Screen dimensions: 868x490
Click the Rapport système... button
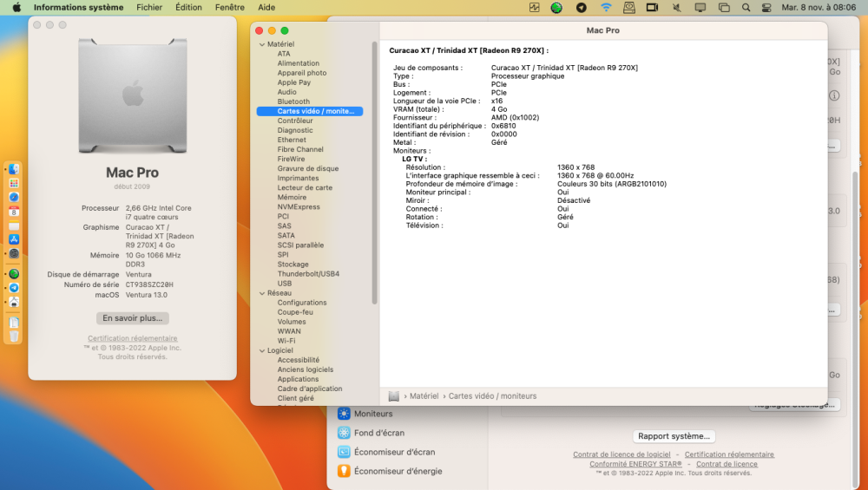[674, 436]
